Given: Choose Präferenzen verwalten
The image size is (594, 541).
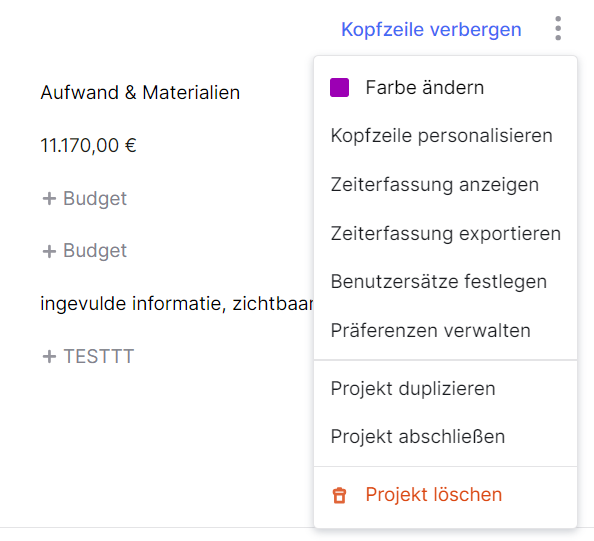Looking at the screenshot, I should click(x=445, y=330).
